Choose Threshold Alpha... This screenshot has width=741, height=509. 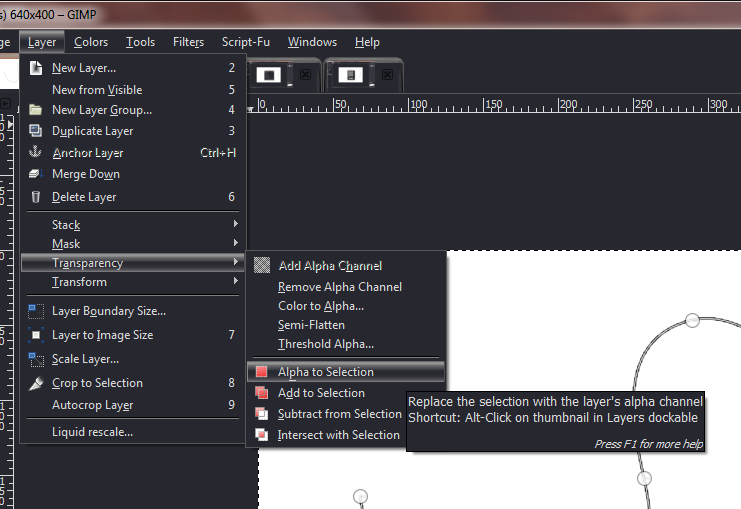coord(345,344)
